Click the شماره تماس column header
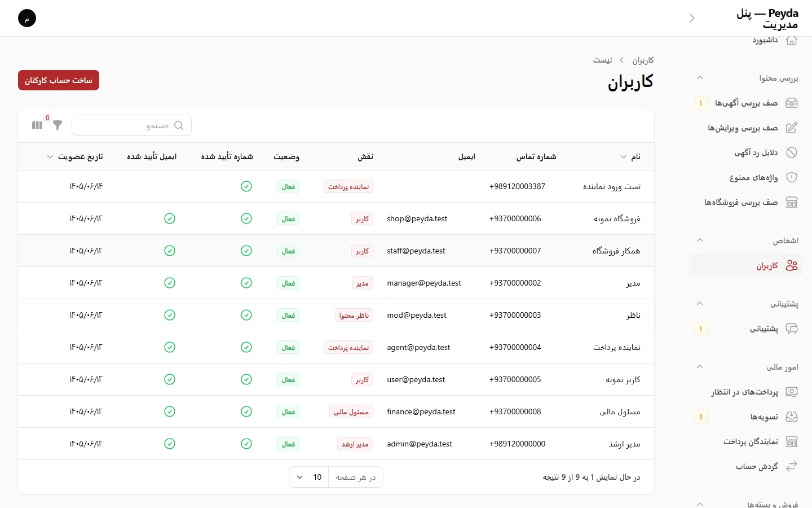This screenshot has width=812, height=508. (536, 156)
